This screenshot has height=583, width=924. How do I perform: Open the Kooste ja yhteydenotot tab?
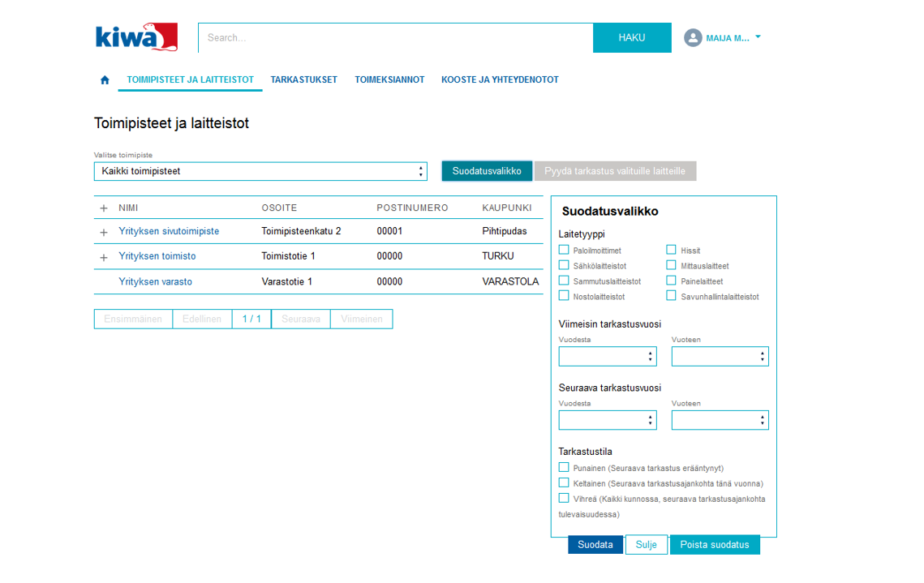coord(500,80)
